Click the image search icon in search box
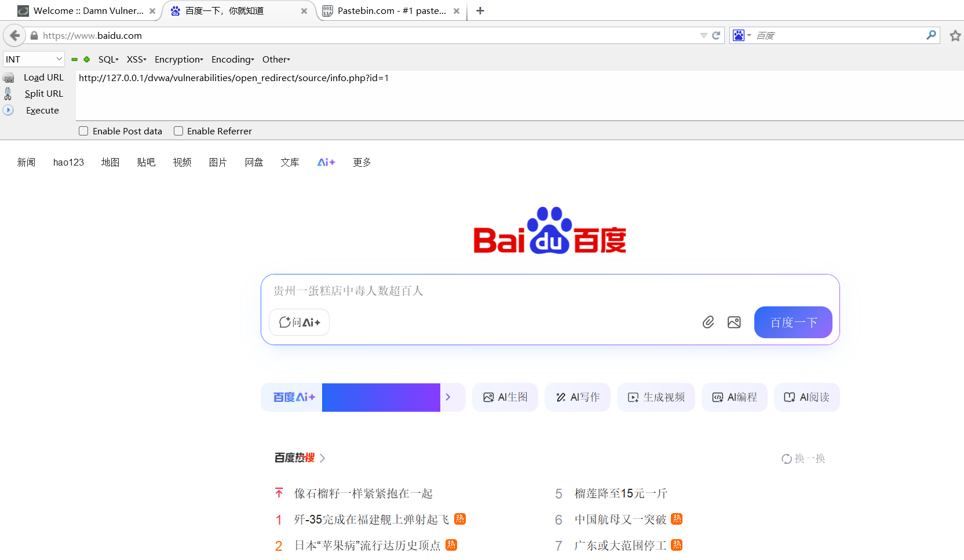Viewport: 964px width, 560px height. coord(734,322)
